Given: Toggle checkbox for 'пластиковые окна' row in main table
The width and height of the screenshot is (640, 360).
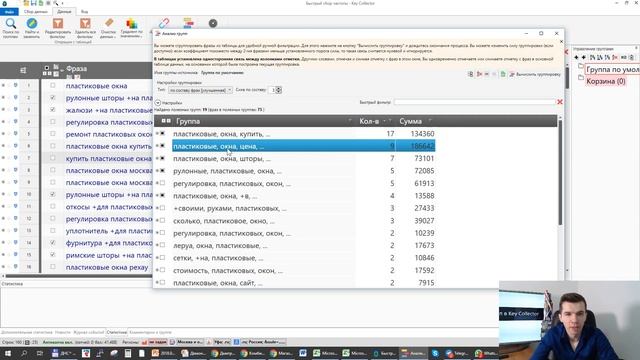Looking at the screenshot, I should pyautogui.click(x=53, y=85).
